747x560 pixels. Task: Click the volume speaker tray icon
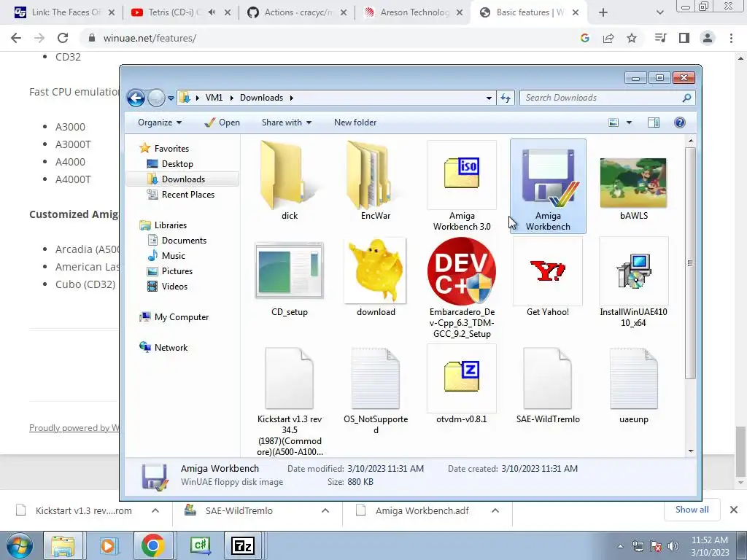[673, 546]
